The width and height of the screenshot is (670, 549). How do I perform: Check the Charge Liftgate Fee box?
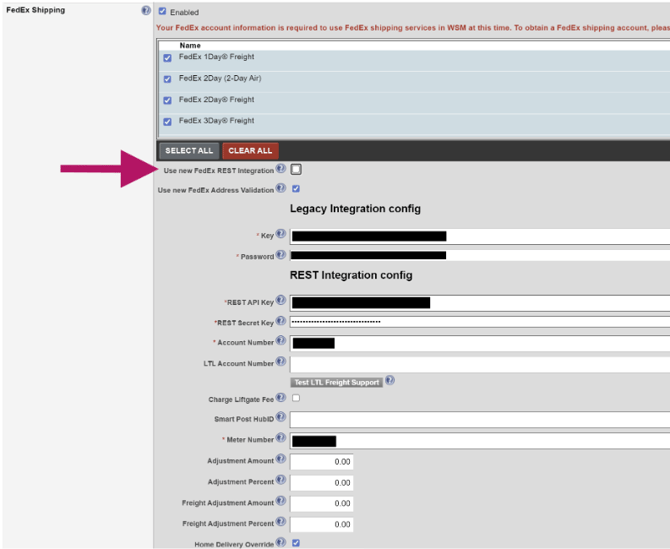tap(296, 398)
